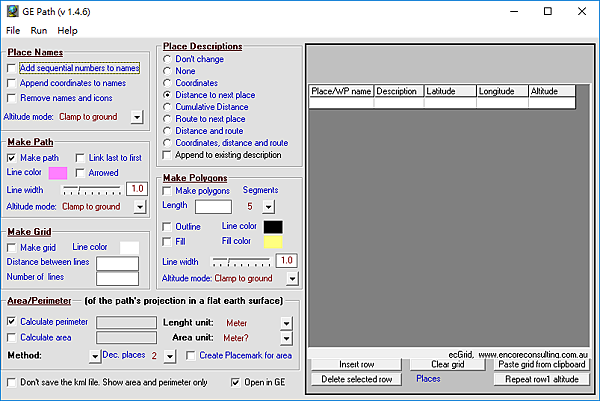
Task: Click the Longitude column header
Action: (502, 91)
